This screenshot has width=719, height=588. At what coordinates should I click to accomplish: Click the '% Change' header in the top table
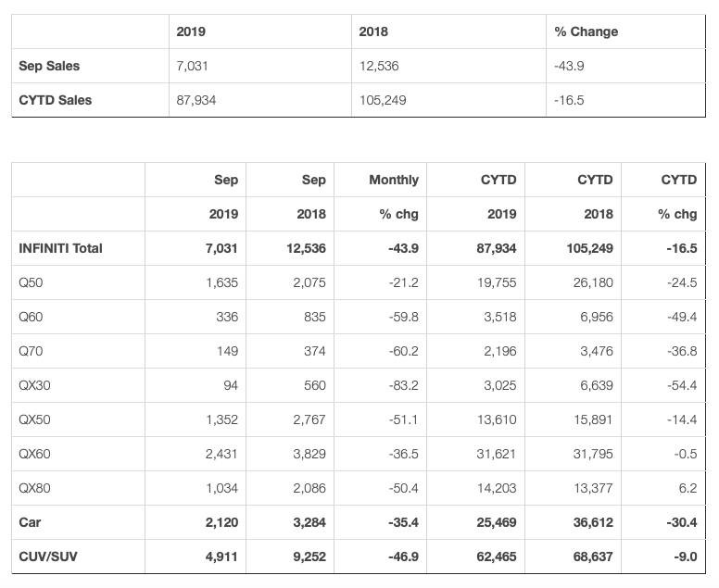[x=586, y=31]
